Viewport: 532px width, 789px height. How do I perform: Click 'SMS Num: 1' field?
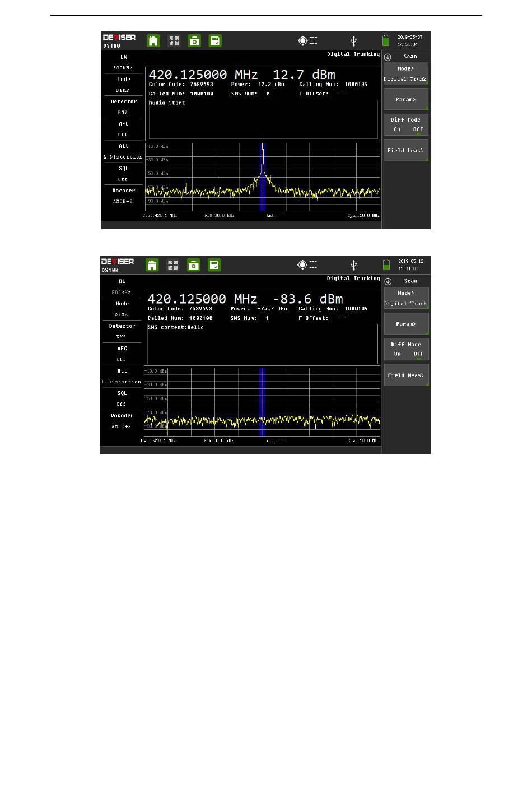(250, 318)
